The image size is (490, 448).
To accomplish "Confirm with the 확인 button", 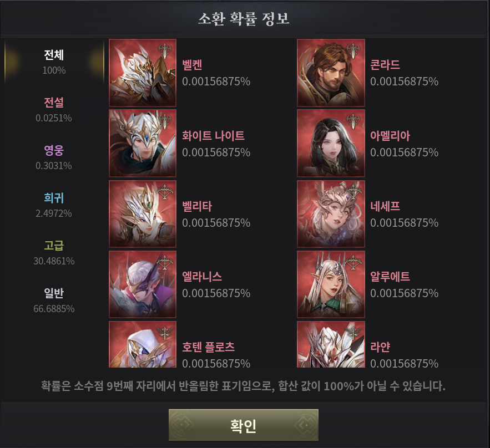I will coord(244,425).
